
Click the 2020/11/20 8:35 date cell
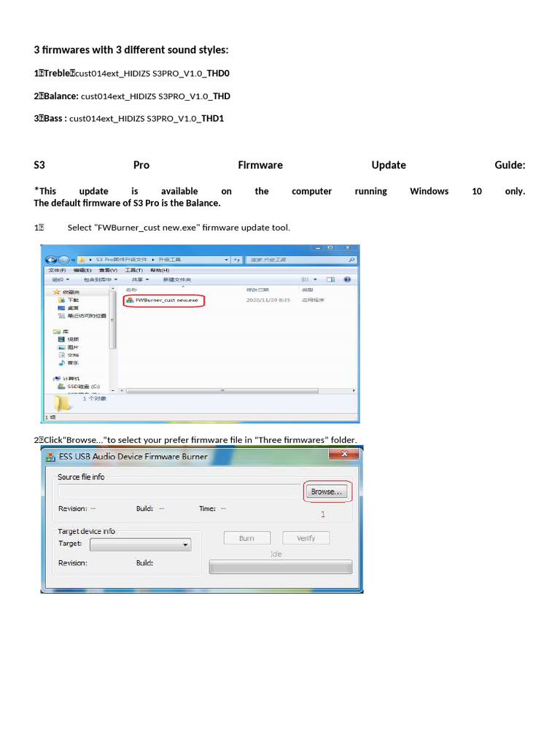pyautogui.click(x=268, y=300)
